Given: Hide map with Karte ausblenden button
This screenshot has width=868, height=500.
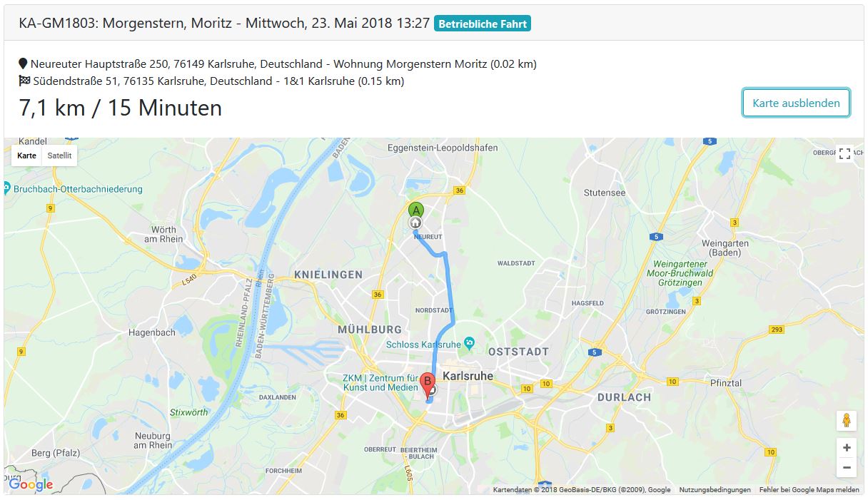Looking at the screenshot, I should (796, 103).
